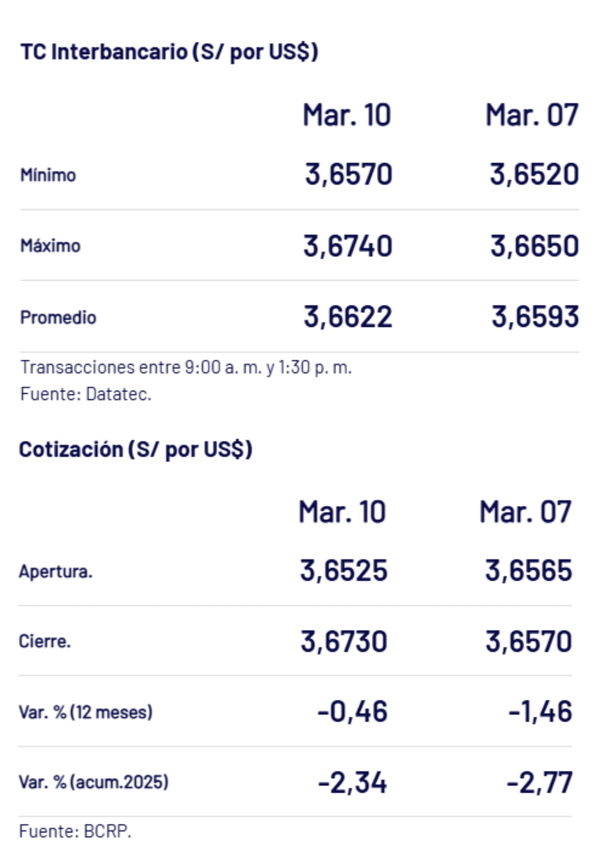Click the TC Interbancario section title

(x=169, y=52)
